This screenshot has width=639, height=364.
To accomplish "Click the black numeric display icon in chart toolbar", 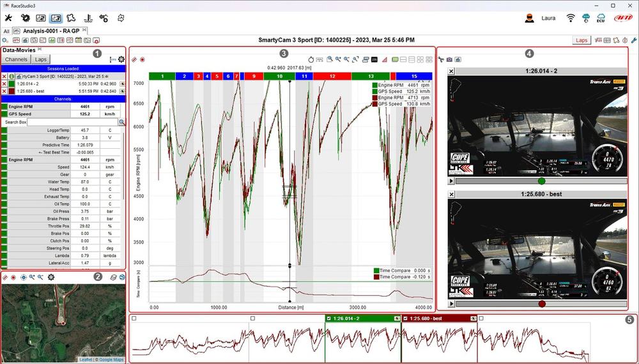I will pyautogui.click(x=374, y=59).
